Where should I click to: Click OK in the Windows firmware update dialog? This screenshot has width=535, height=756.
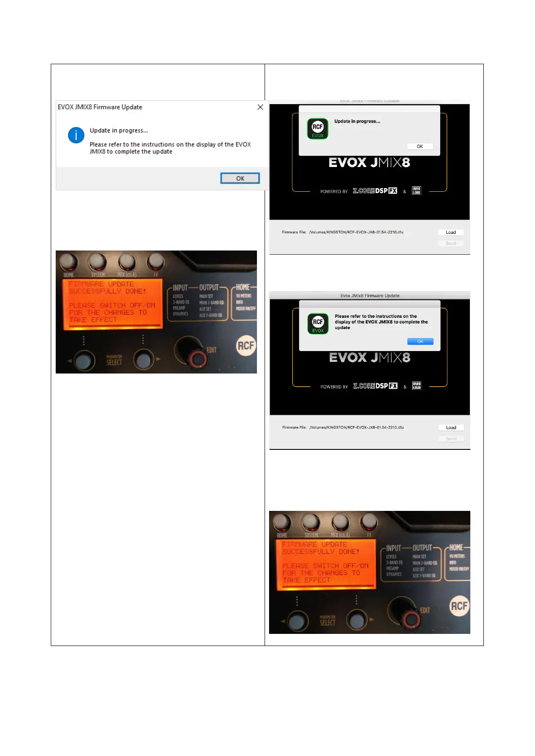click(240, 178)
